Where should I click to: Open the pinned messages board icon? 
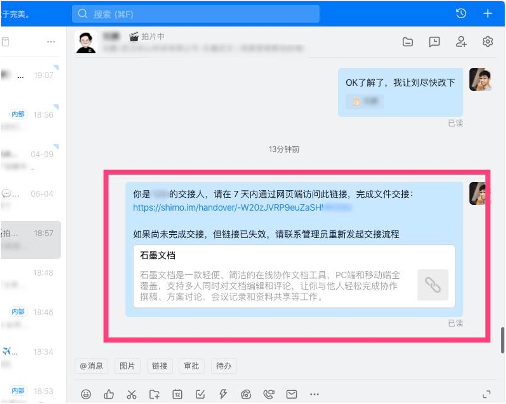(434, 42)
